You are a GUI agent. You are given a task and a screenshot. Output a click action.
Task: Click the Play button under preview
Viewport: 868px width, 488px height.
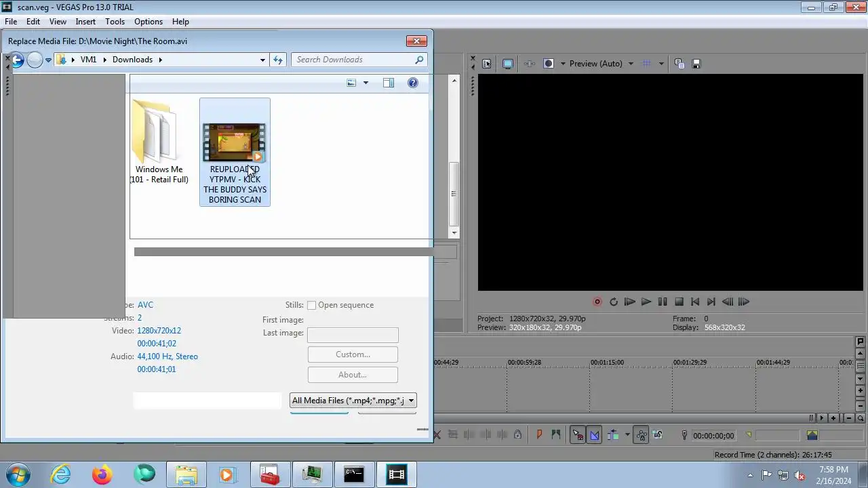pos(646,302)
